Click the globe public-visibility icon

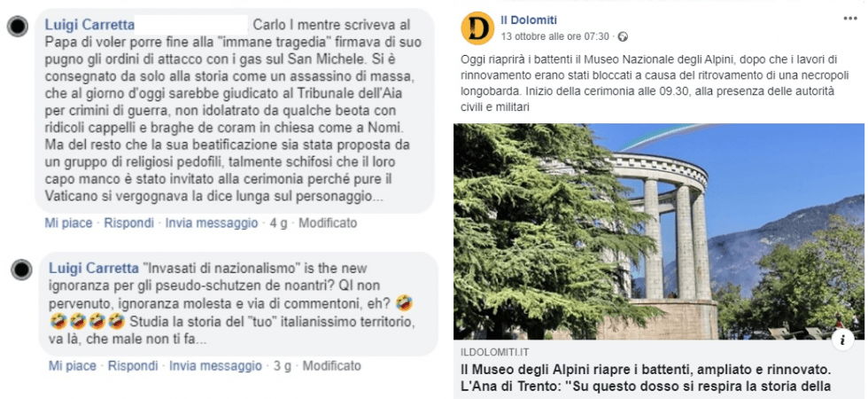pos(623,37)
